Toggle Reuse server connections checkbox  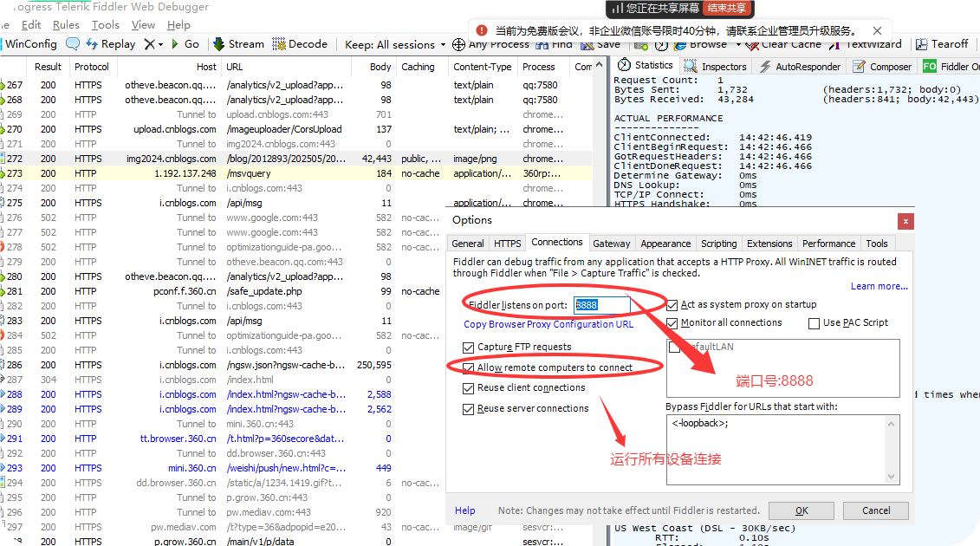click(x=468, y=409)
